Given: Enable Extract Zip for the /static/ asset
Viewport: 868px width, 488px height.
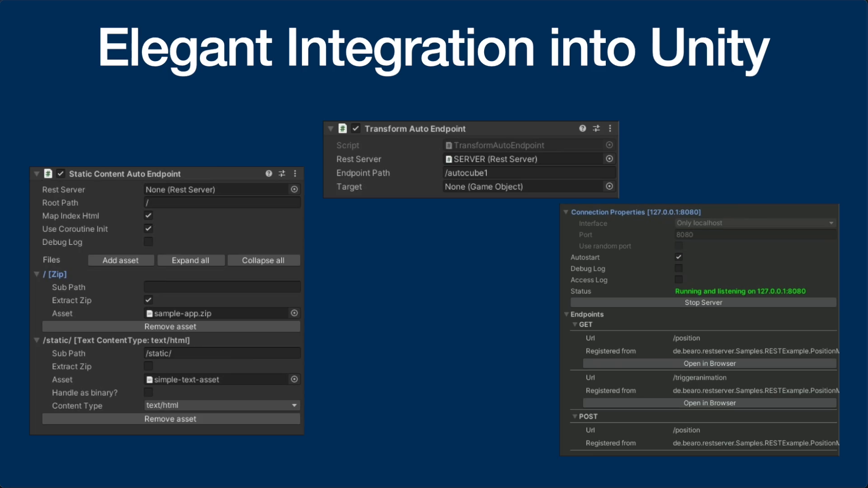Looking at the screenshot, I should (148, 366).
